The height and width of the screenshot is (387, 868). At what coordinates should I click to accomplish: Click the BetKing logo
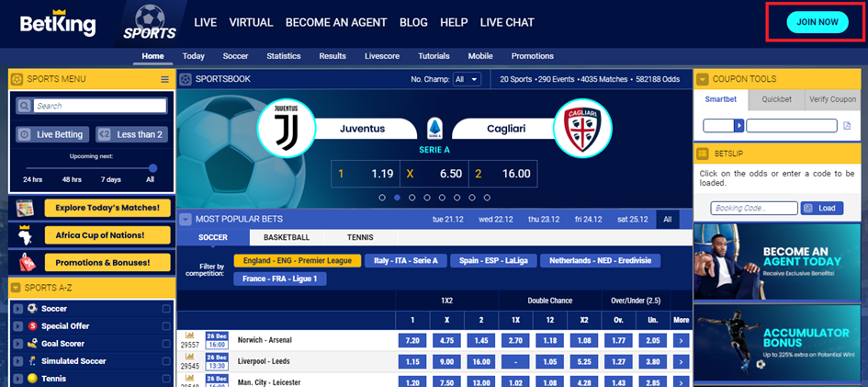pos(58,25)
